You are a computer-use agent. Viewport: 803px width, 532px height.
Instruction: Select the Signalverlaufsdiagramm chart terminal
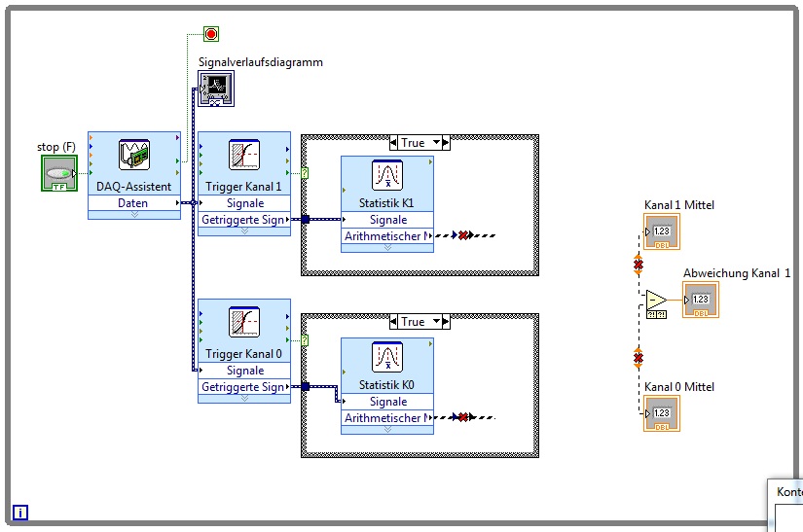tap(216, 89)
